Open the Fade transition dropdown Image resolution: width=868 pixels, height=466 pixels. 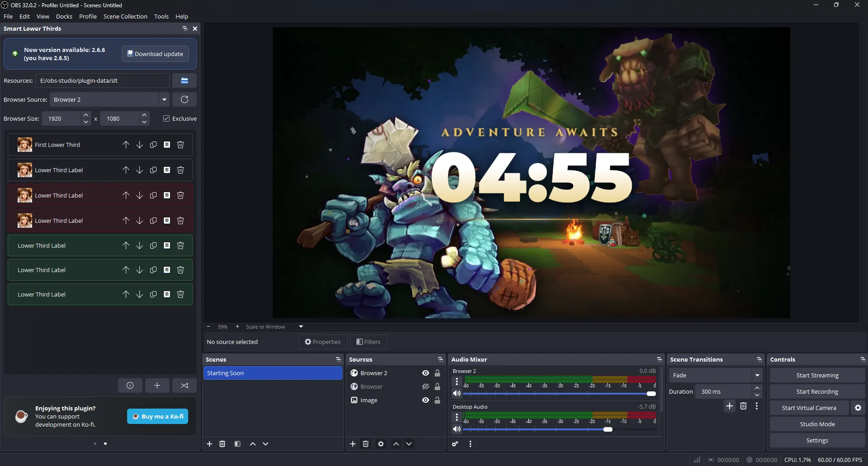pos(757,375)
